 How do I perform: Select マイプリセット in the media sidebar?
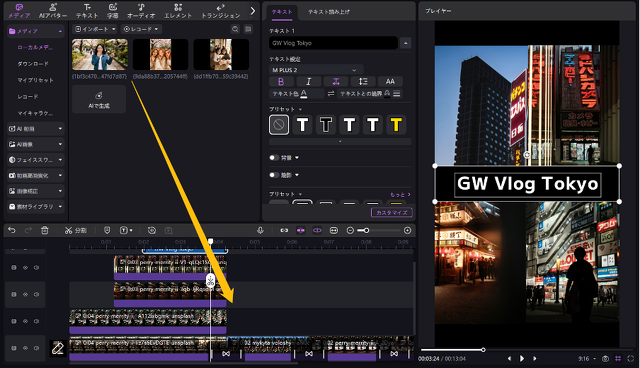point(35,80)
